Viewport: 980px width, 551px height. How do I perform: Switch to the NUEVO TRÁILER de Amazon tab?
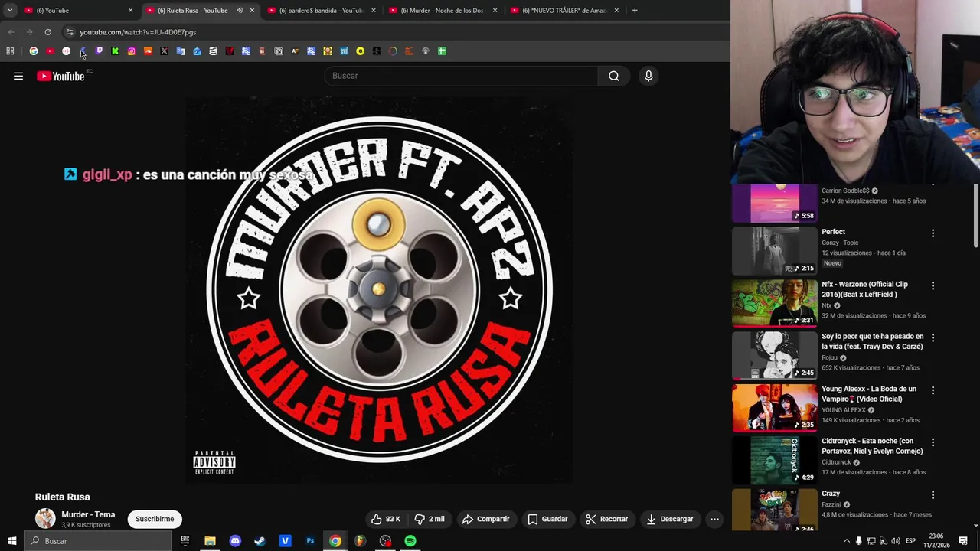pyautogui.click(x=564, y=11)
